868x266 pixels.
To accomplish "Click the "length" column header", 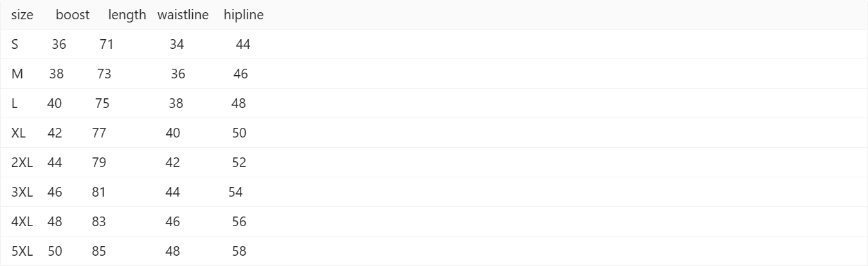I will coord(127,15).
